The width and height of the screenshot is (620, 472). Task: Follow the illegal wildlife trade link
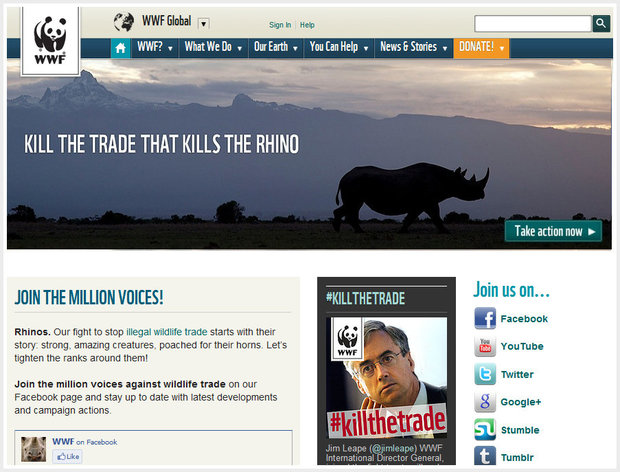(x=166, y=332)
